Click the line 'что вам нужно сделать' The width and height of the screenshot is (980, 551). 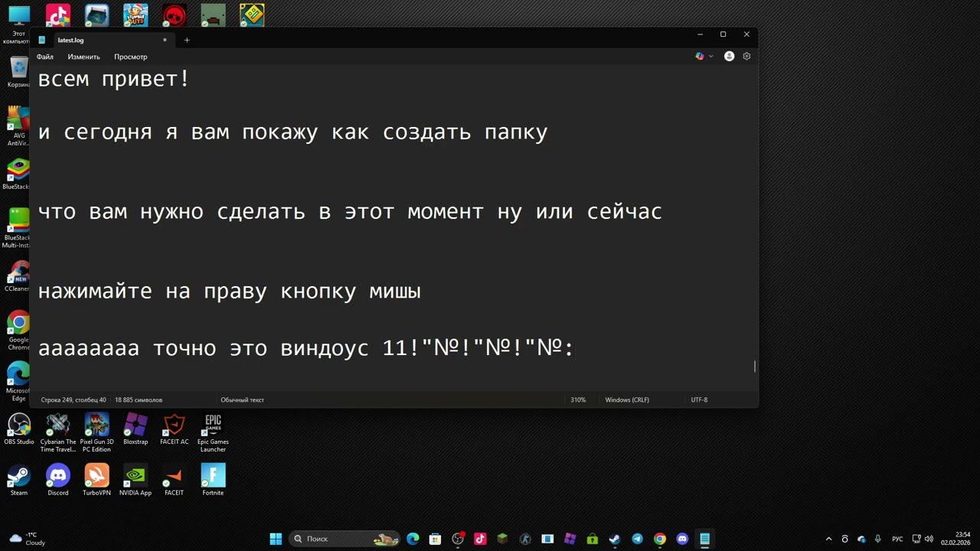350,212
